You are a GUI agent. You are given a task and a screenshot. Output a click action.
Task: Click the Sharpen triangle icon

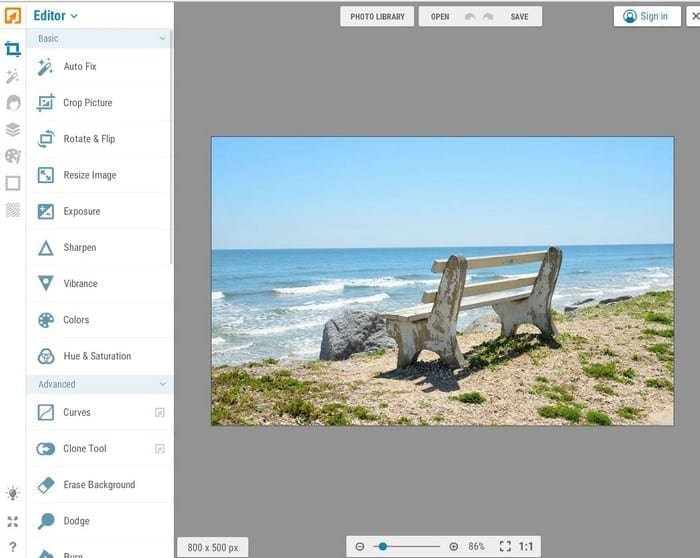46,248
